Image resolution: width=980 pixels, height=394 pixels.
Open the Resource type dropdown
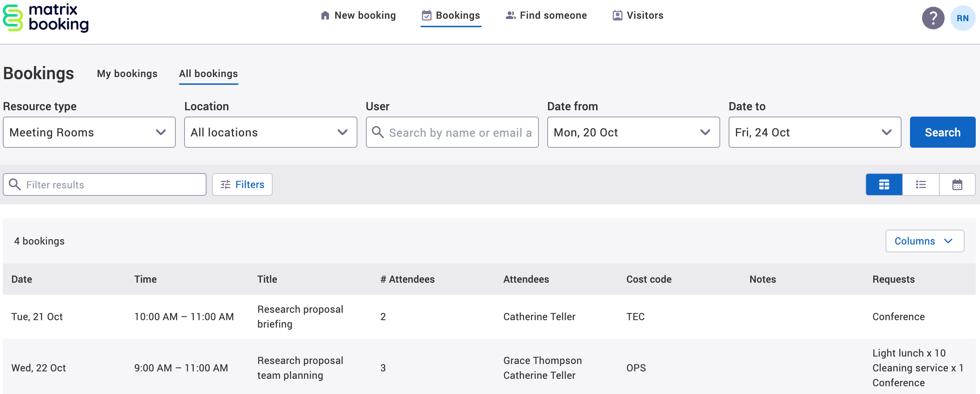coord(89,133)
